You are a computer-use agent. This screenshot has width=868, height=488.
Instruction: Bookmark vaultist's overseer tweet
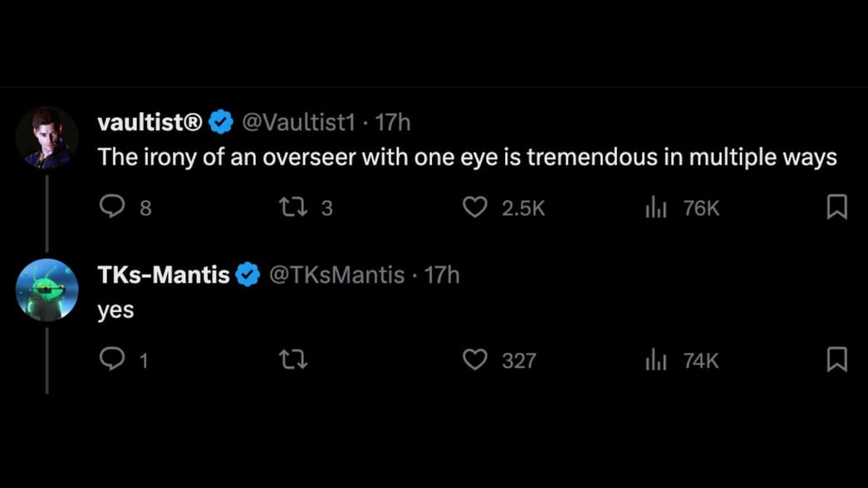[x=837, y=207]
